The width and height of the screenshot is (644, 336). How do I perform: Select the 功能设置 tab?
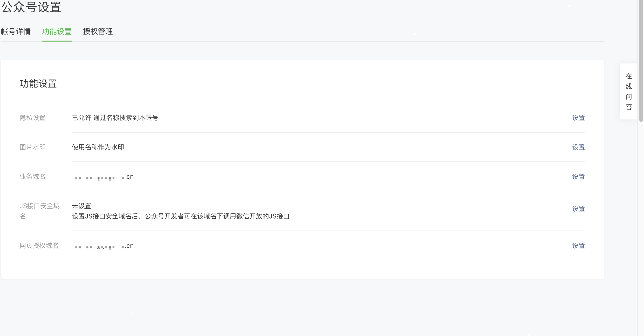tap(57, 31)
